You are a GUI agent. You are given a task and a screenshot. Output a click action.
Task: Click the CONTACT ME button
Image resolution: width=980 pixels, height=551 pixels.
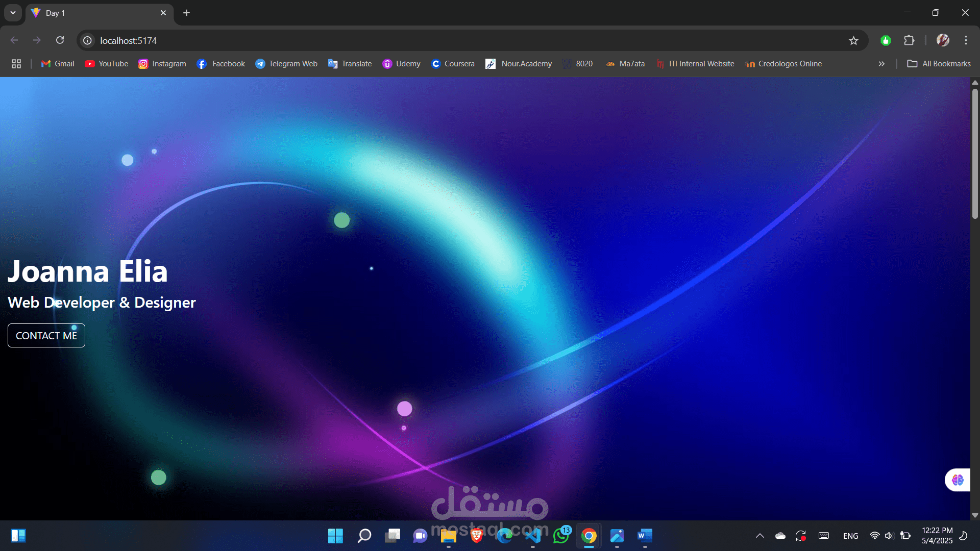pyautogui.click(x=46, y=336)
